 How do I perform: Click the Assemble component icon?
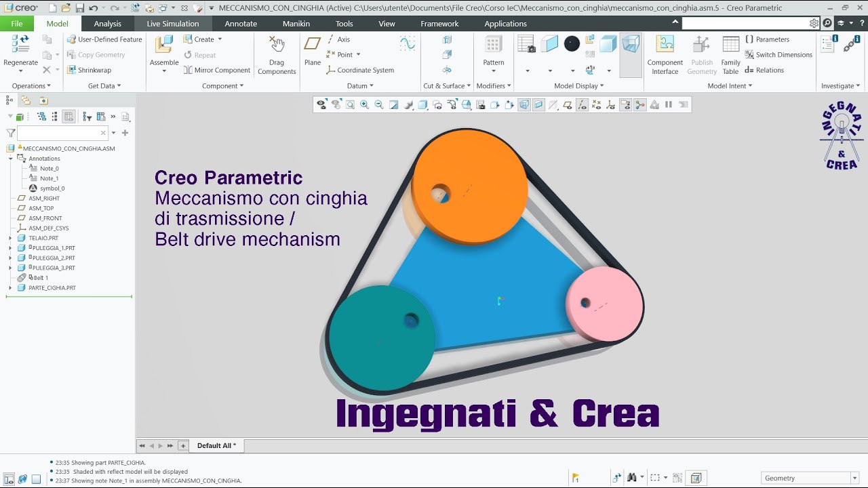coord(164,45)
